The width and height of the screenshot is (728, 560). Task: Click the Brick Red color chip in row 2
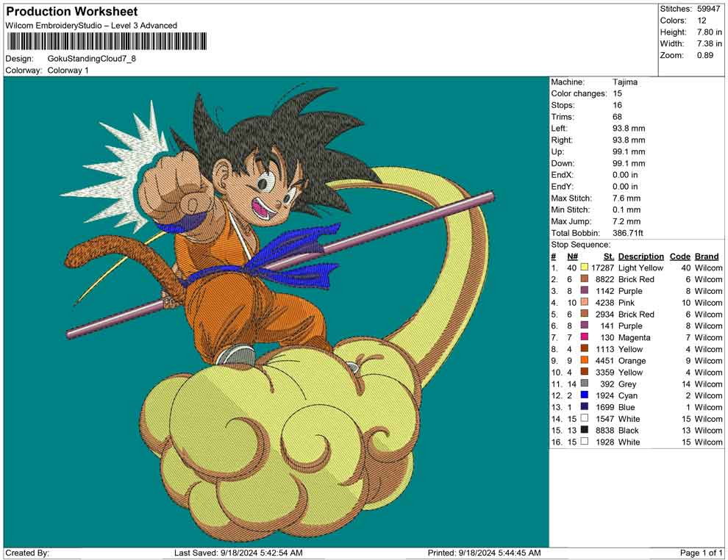tap(585, 279)
